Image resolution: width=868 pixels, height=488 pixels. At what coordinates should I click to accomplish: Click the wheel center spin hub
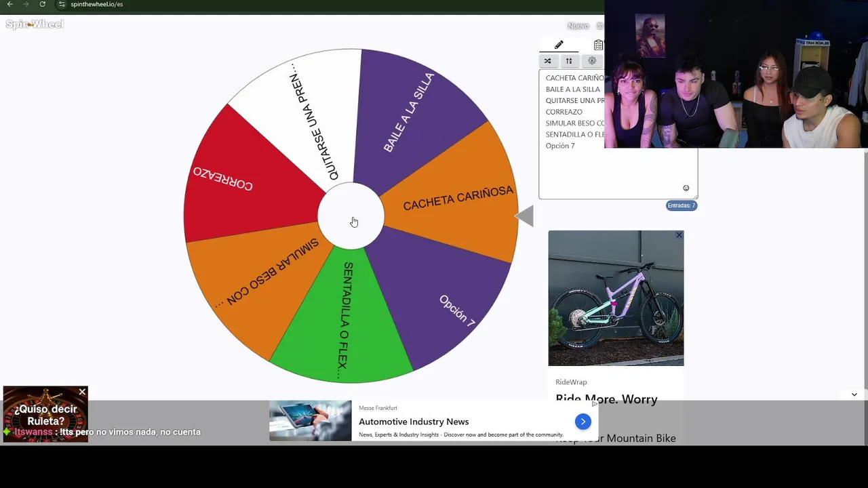pos(351,216)
